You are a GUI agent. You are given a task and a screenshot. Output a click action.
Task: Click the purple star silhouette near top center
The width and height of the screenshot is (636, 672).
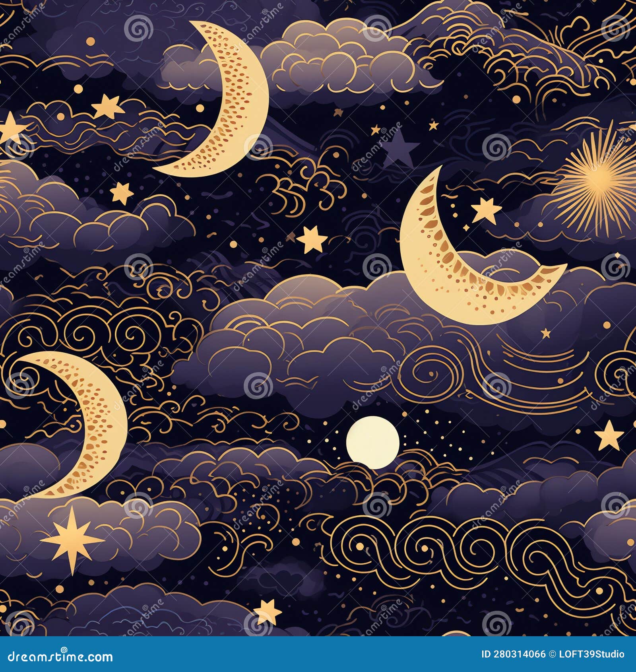click(401, 147)
